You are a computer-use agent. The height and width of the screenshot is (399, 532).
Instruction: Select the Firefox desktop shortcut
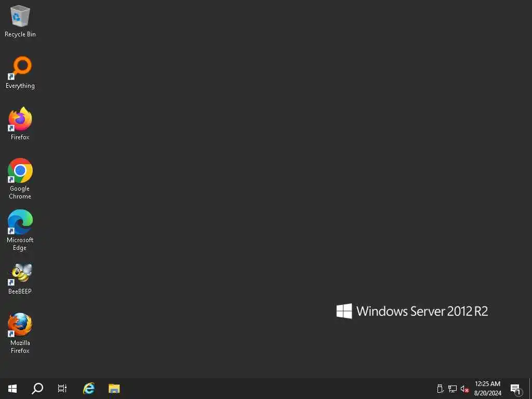coord(20,124)
